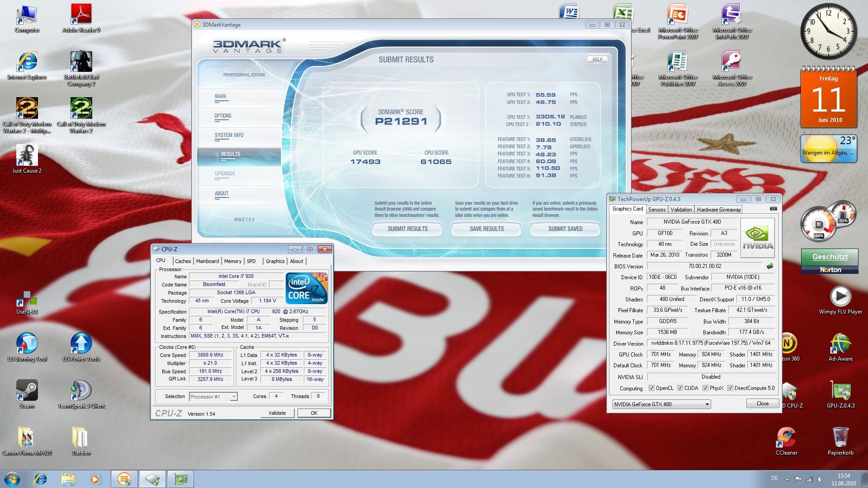The image size is (868, 488).
Task: Launch Microsoft Office Publisher 2007
Action: click(678, 69)
